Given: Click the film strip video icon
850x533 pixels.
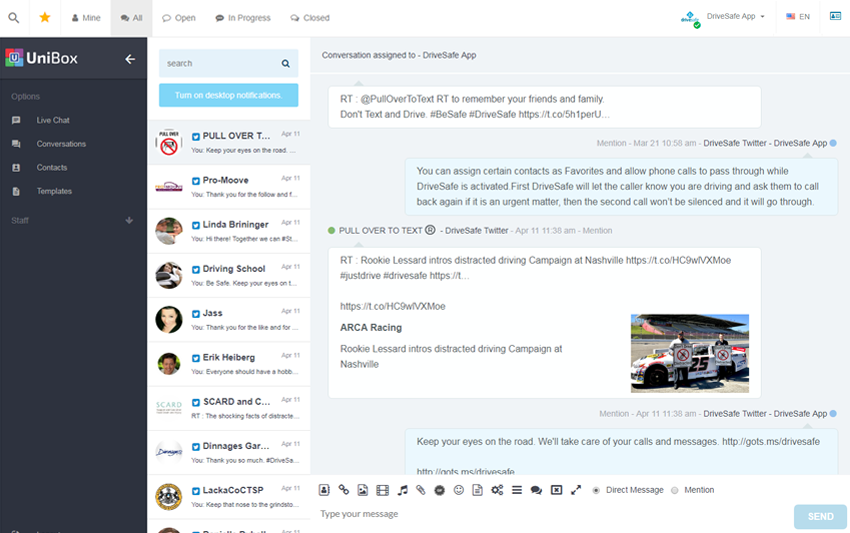Looking at the screenshot, I should point(382,490).
